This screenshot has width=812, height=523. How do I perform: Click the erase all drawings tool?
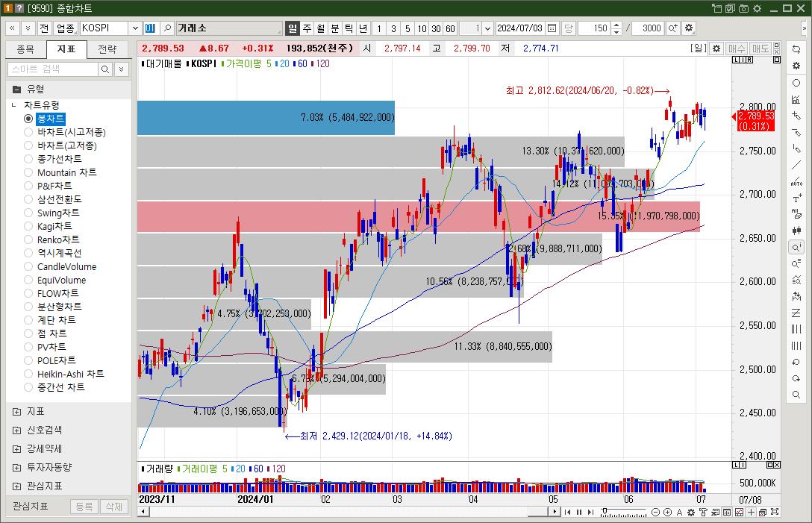point(796,214)
